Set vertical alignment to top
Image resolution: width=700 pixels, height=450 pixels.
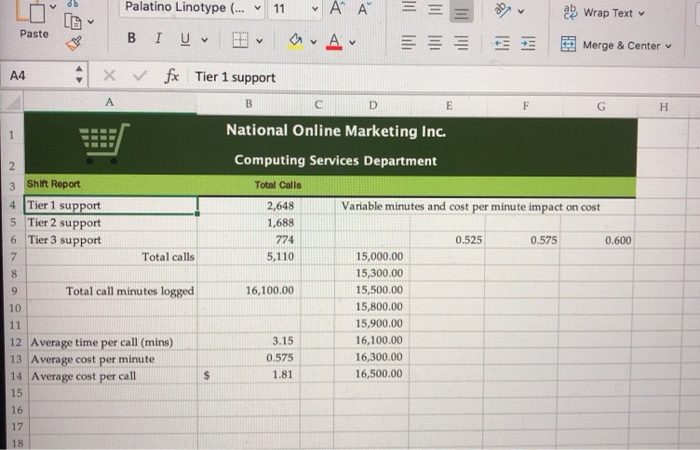(x=409, y=7)
